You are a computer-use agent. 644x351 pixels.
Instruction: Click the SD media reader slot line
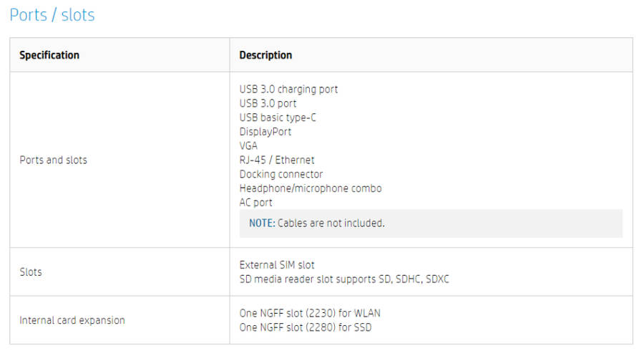pyautogui.click(x=344, y=279)
